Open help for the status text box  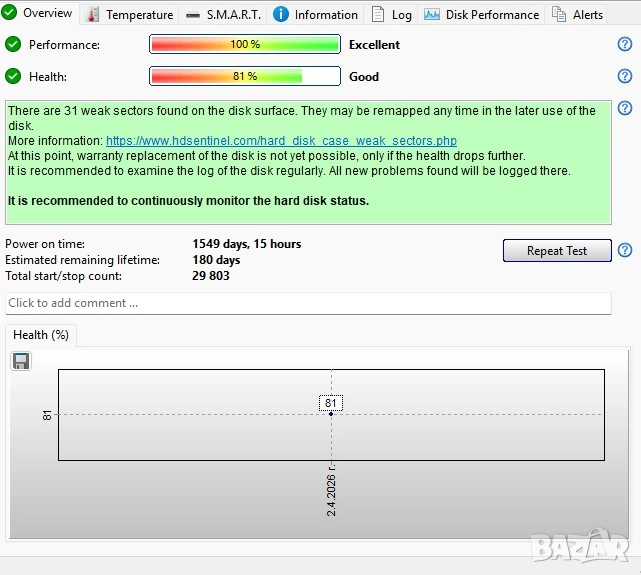625,108
